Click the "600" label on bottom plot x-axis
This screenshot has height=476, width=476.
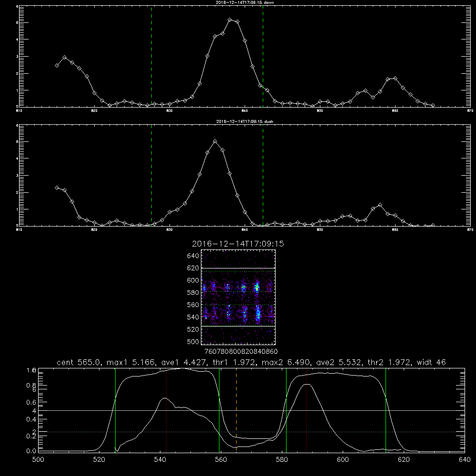(x=343, y=460)
